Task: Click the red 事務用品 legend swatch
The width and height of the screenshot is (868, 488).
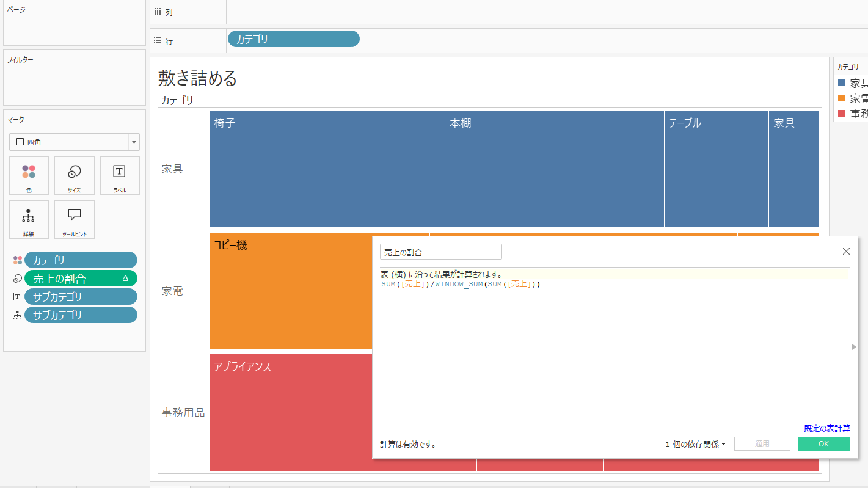Action: pyautogui.click(x=842, y=114)
